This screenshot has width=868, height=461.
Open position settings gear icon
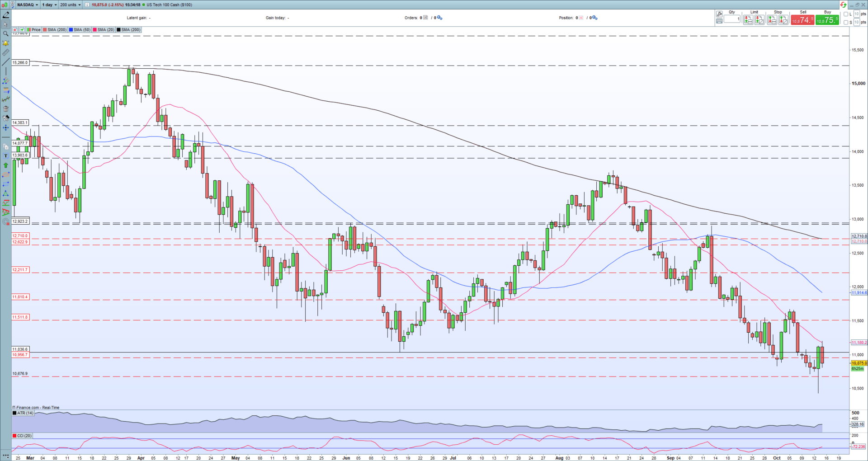tap(594, 18)
